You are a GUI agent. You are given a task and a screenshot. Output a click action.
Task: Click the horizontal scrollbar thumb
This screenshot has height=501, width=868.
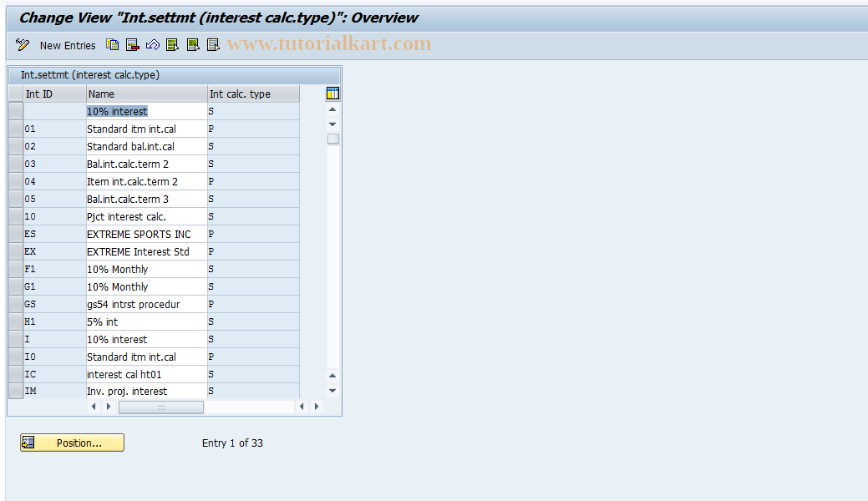pos(161,407)
